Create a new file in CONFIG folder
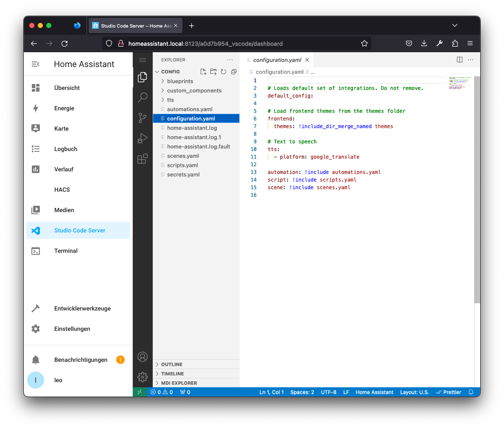The height and width of the screenshot is (428, 504). [203, 72]
